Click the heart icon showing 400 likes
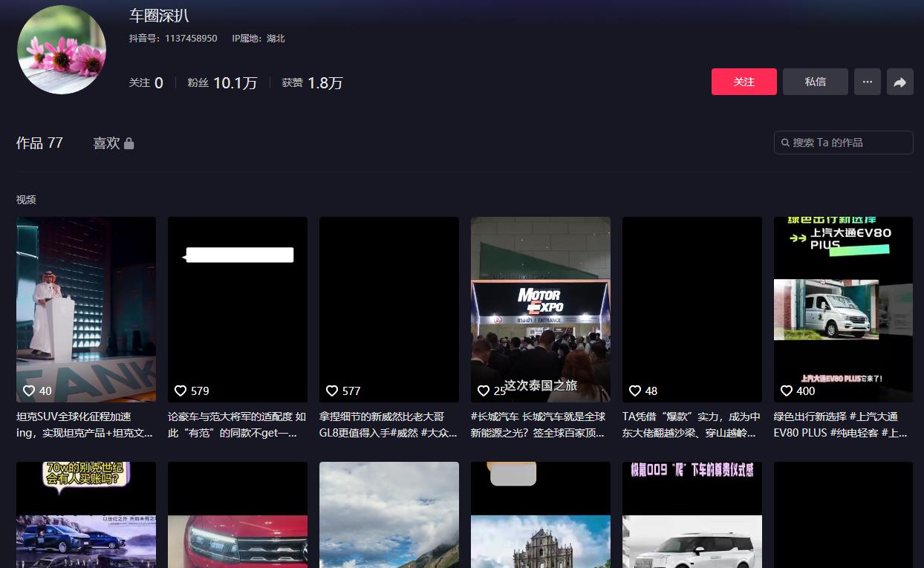Viewport: 924px width, 568px height. coord(787,391)
